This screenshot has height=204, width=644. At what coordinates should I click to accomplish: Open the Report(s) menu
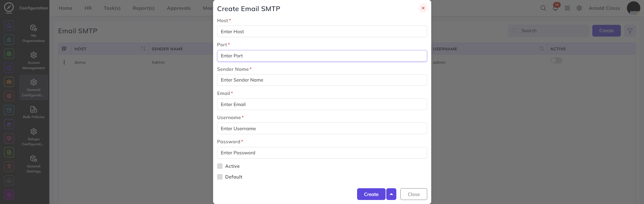click(x=144, y=8)
